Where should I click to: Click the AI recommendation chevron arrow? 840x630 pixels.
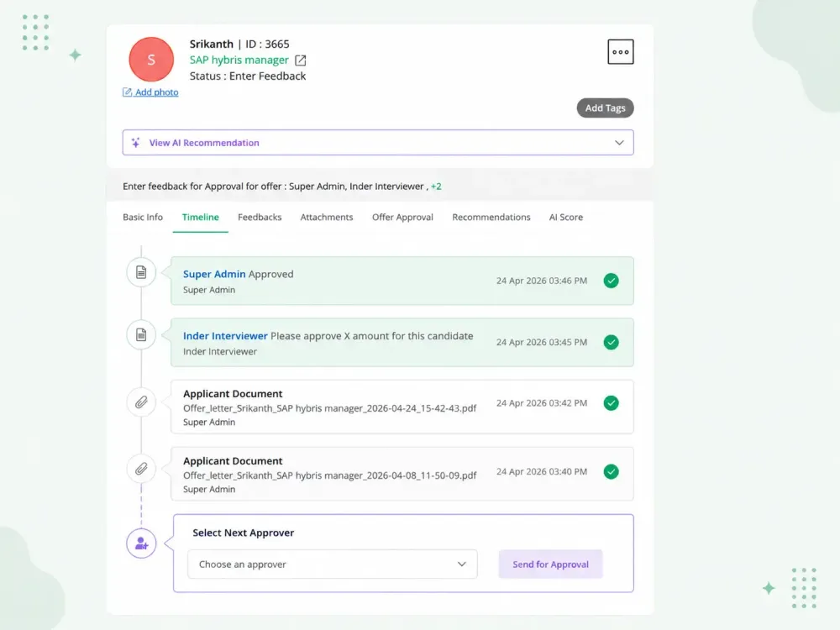click(619, 143)
